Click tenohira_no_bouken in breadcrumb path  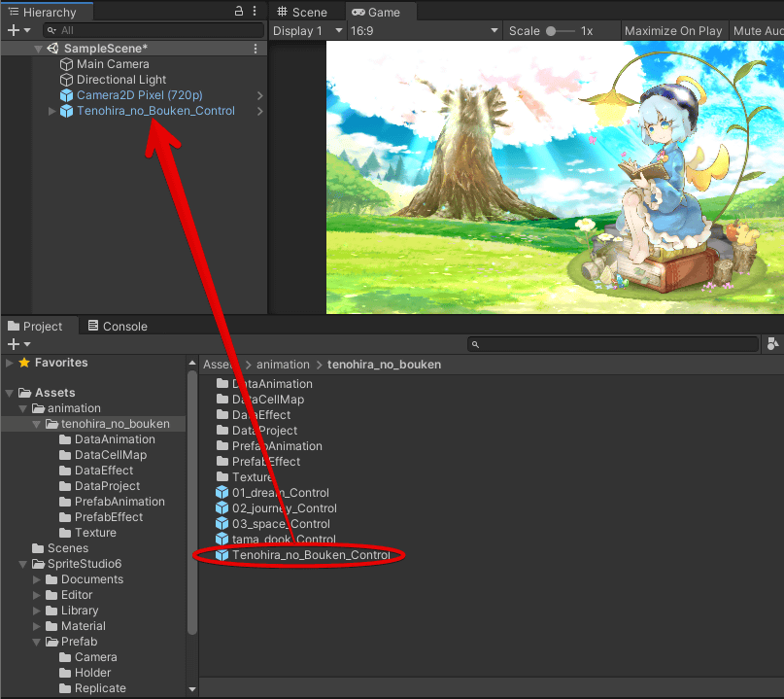384,365
